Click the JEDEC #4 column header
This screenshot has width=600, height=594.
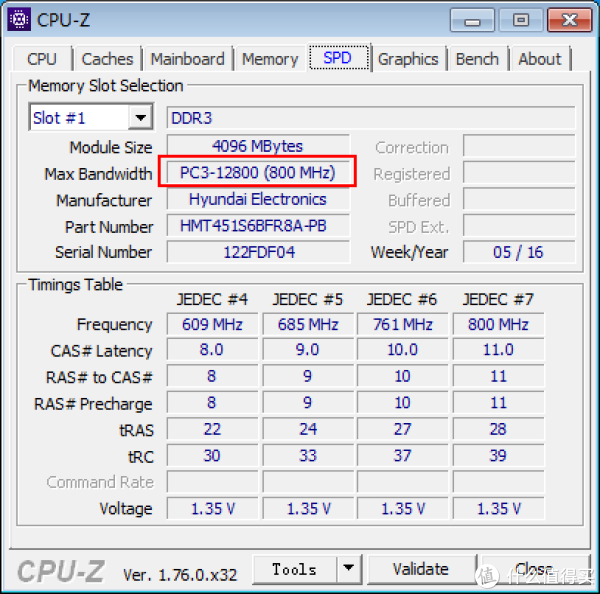212,299
